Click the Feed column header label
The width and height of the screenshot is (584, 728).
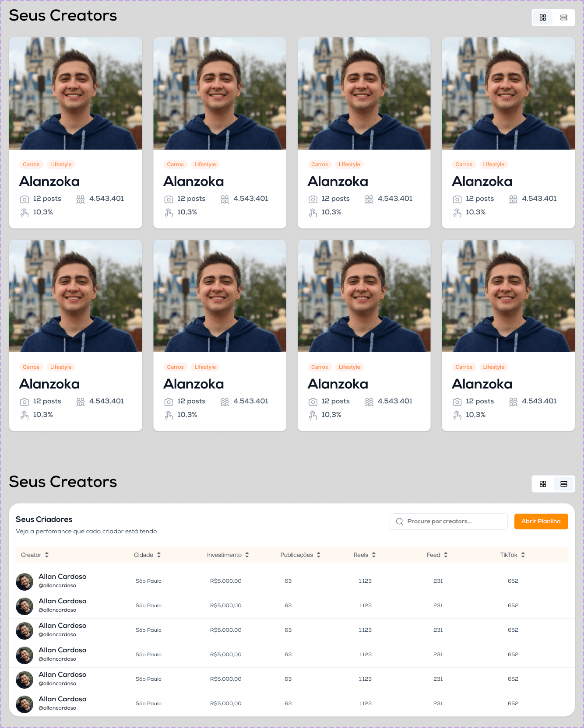[433, 555]
